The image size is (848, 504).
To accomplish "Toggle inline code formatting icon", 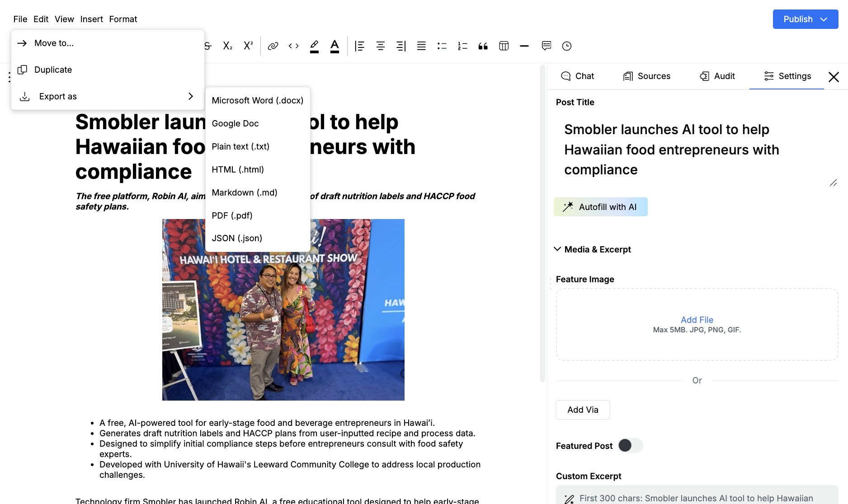I will pos(294,46).
